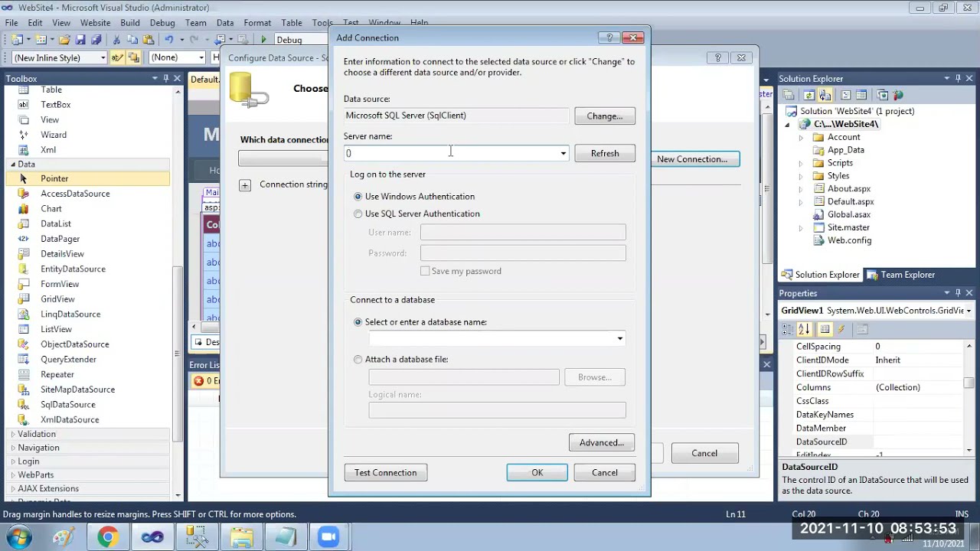The height and width of the screenshot is (551, 980).
Task: Open the File menu
Action: [x=11, y=23]
